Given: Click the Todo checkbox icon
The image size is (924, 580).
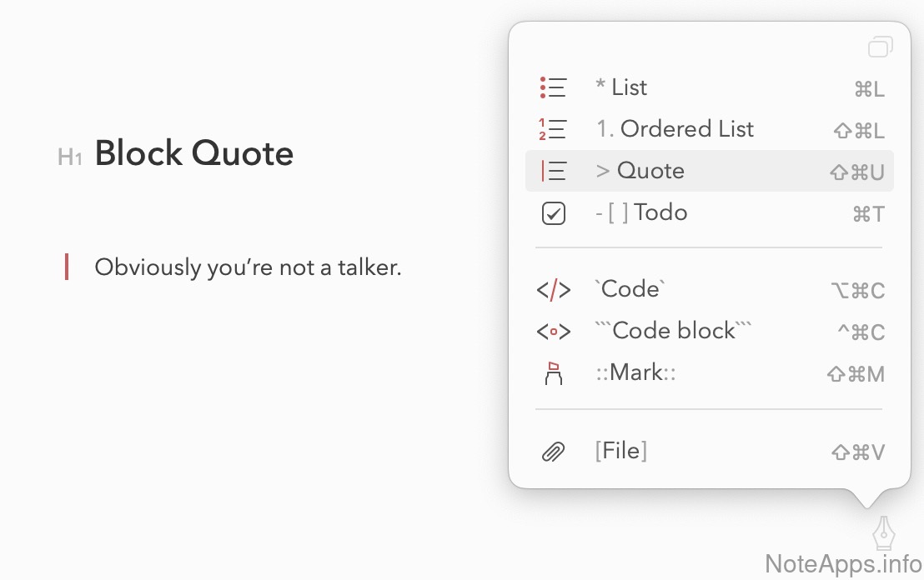Looking at the screenshot, I should click(553, 213).
